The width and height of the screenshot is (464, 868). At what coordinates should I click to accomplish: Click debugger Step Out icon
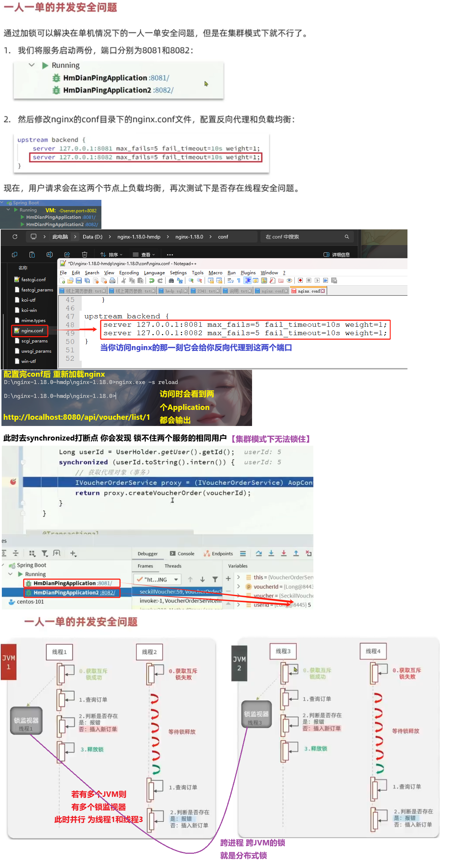[296, 554]
